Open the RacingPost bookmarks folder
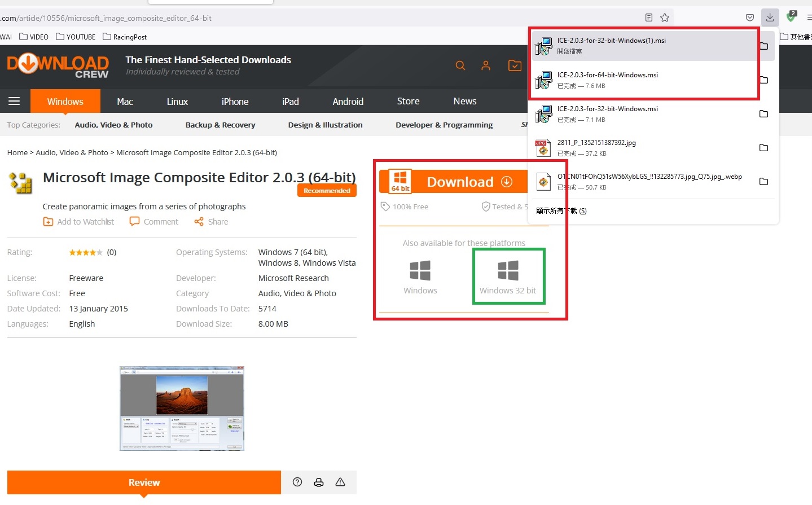The height and width of the screenshot is (505, 812). (125, 37)
